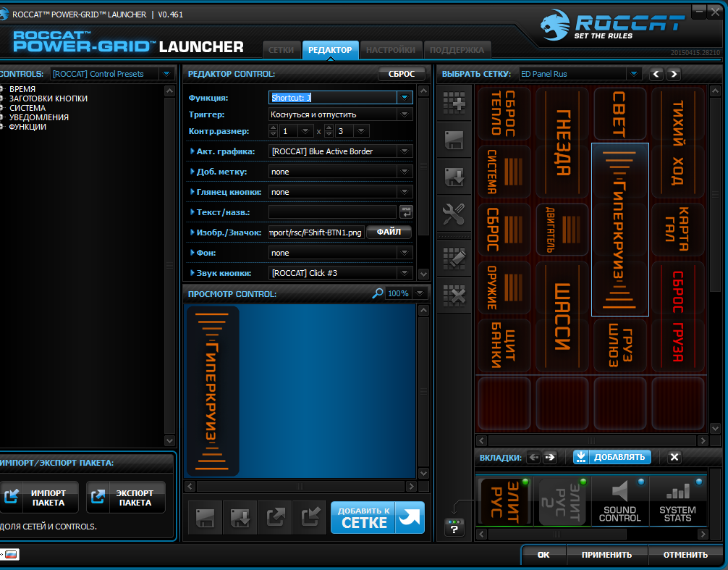Click the СБРОС reset button
The height and width of the screenshot is (570, 728).
pyautogui.click(x=402, y=74)
